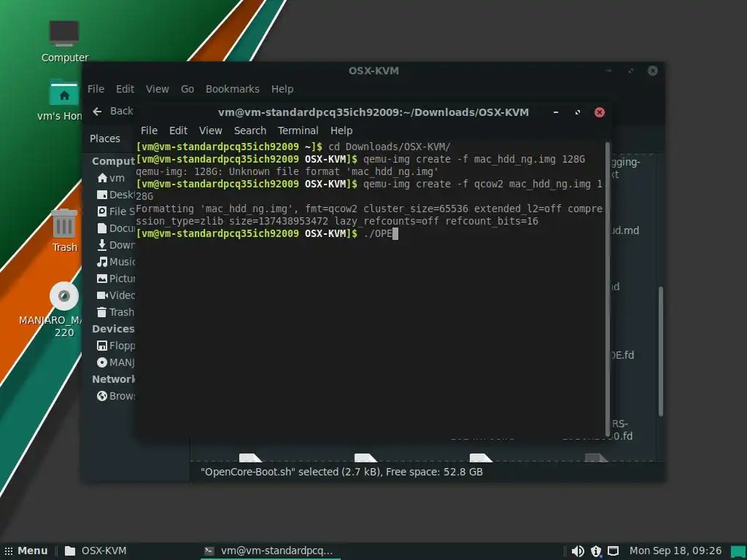Open file manager File menu
This screenshot has width=747, height=560.
[96, 89]
